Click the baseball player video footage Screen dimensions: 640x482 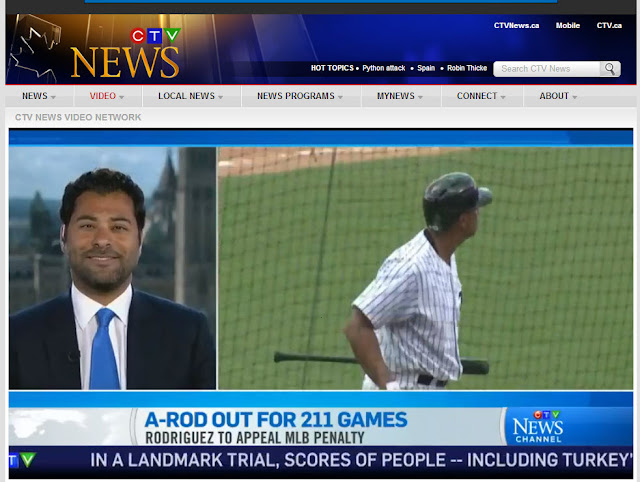425,268
